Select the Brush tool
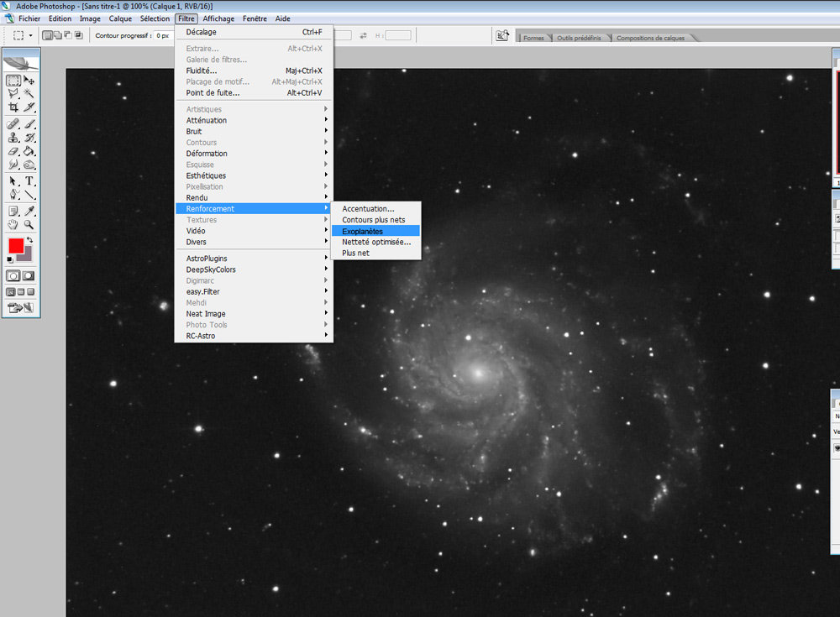Viewport: 840px width, 617px height. (29, 124)
